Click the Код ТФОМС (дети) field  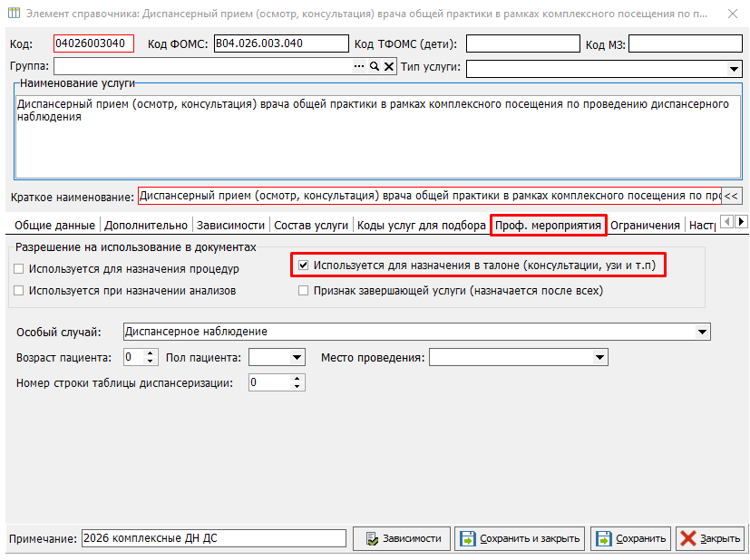coord(522,43)
